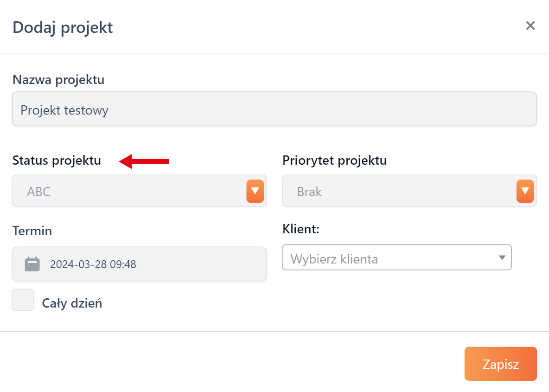Click the Priorytet projektu label
The height and width of the screenshot is (392, 549).
[x=334, y=161]
